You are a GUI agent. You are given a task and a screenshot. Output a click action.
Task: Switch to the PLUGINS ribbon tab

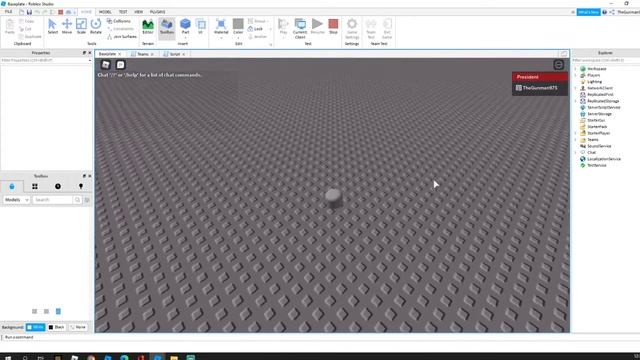click(158, 12)
